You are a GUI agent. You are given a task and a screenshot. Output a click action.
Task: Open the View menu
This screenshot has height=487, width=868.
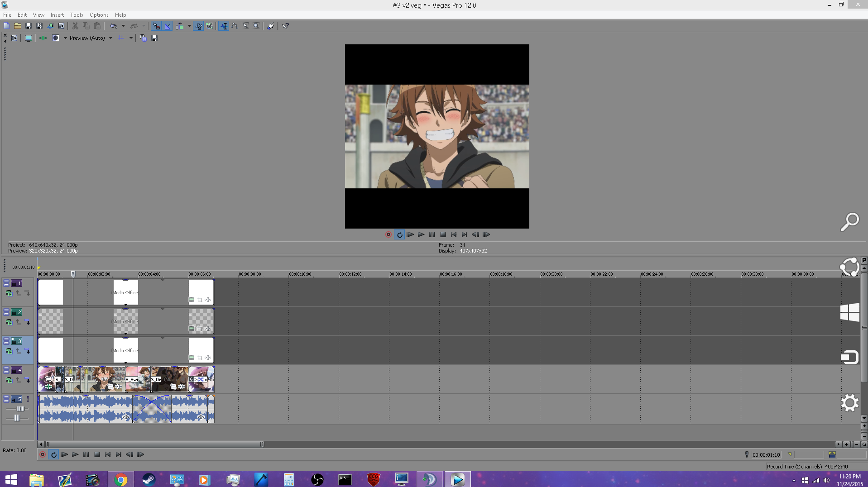point(38,15)
